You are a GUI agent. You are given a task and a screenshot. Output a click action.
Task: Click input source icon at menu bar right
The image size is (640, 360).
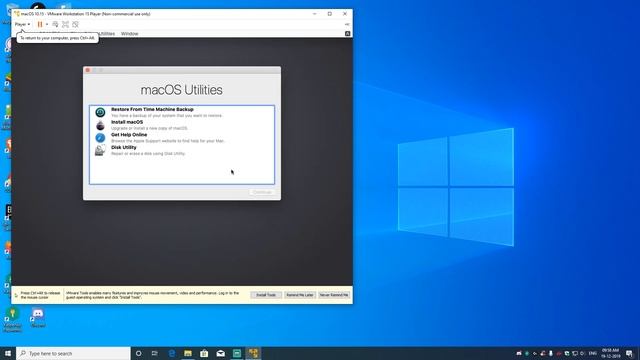347,34
